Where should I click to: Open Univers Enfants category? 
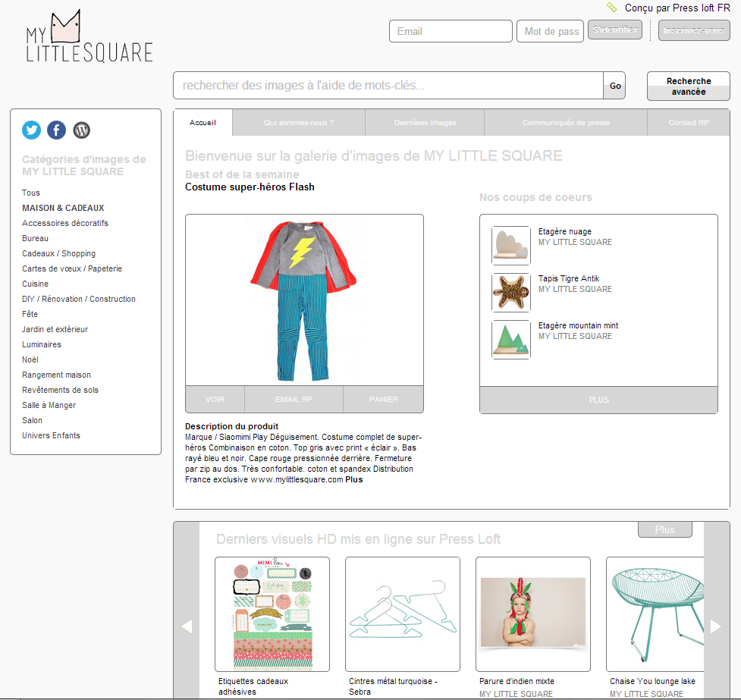(51, 435)
